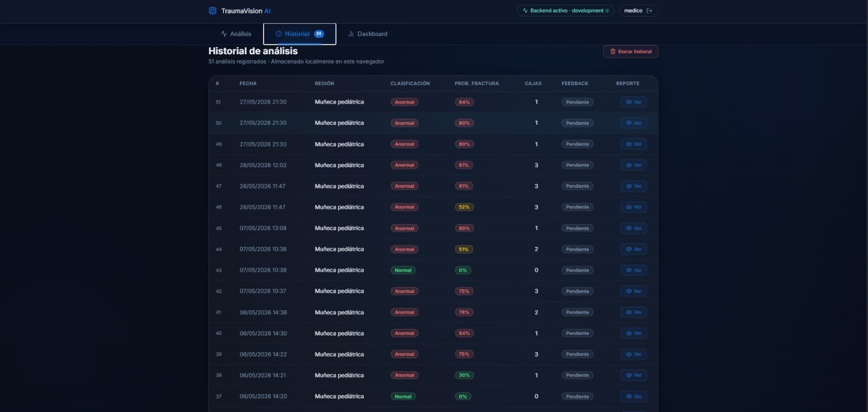The height and width of the screenshot is (412, 868).
Task: Click the 0% badge in row 43
Action: [463, 270]
